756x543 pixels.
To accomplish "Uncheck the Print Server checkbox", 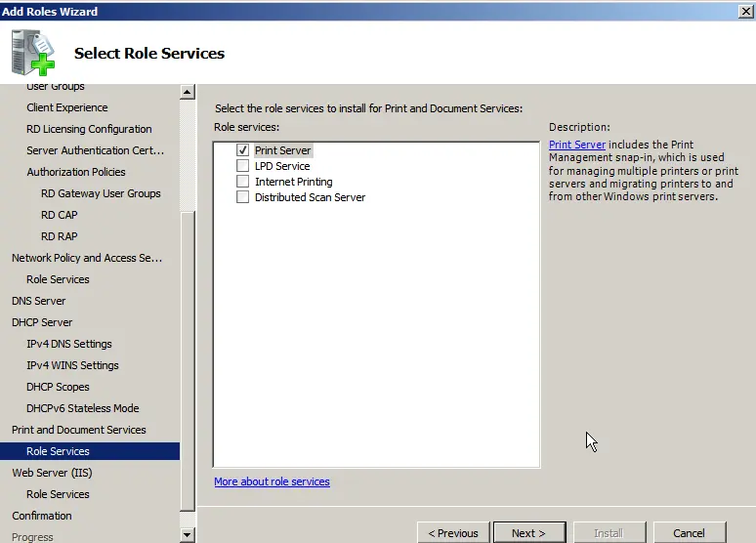I will (x=242, y=150).
